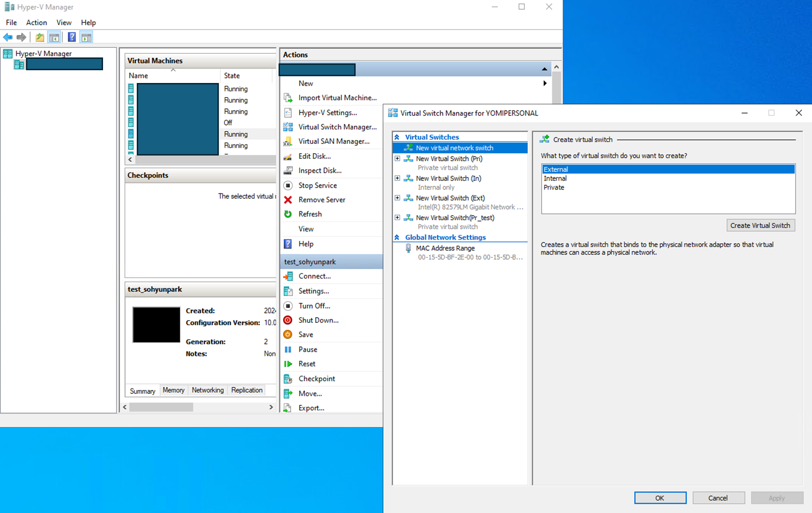Image resolution: width=812 pixels, height=513 pixels.
Task: Click the Pause icon
Action: (288, 349)
